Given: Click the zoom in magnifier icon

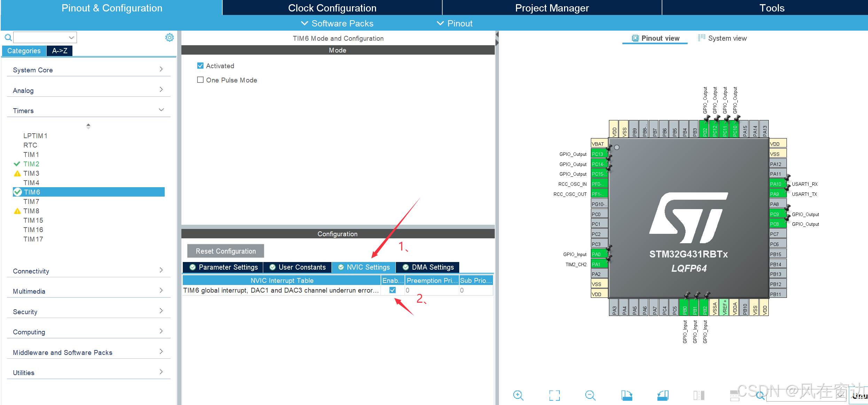Looking at the screenshot, I should (x=518, y=395).
